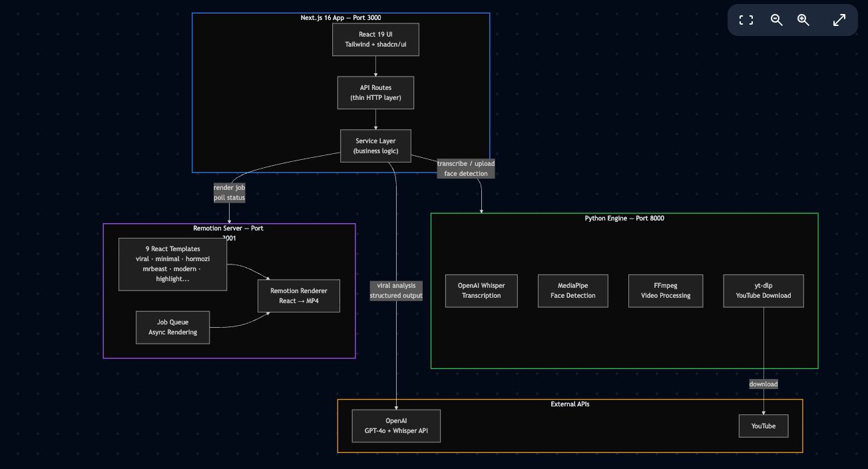Image resolution: width=868 pixels, height=469 pixels.
Task: Click the fit-to-screen icon
Action: [x=746, y=20]
